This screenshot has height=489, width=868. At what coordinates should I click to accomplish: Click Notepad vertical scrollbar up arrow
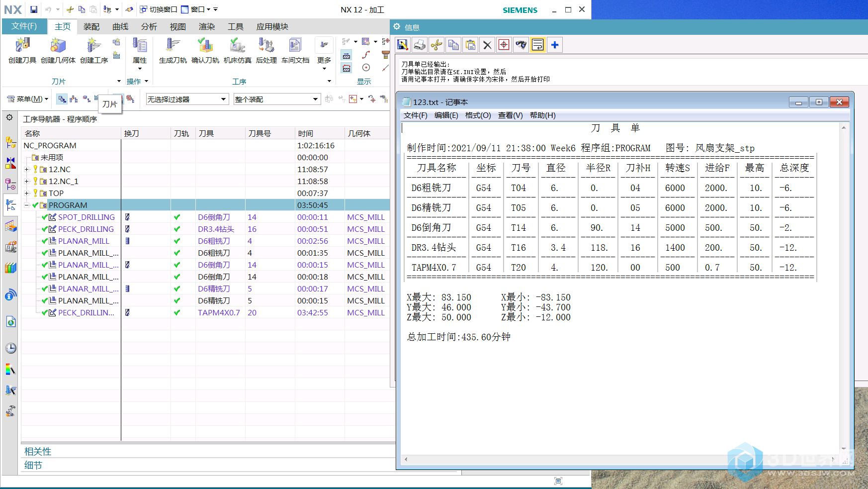pos(844,128)
